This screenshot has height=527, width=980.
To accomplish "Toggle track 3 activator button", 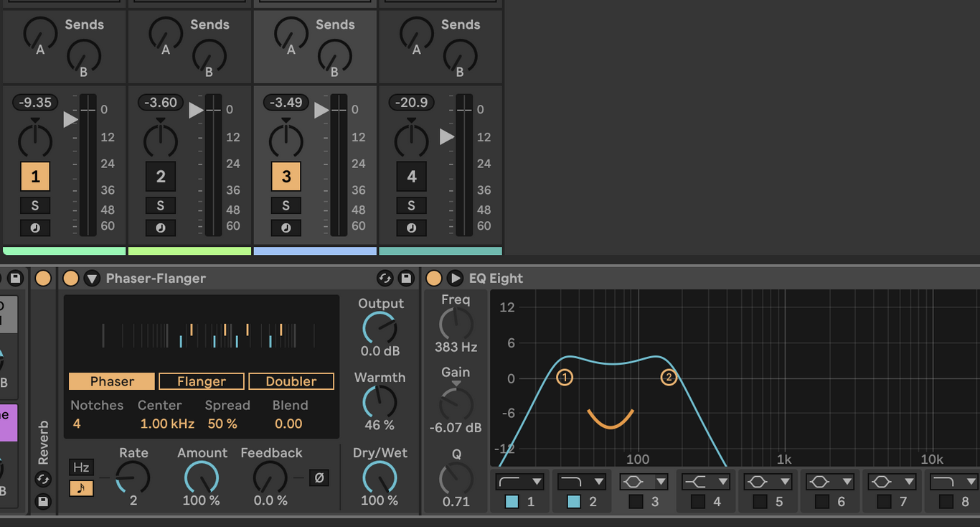I will (x=286, y=177).
